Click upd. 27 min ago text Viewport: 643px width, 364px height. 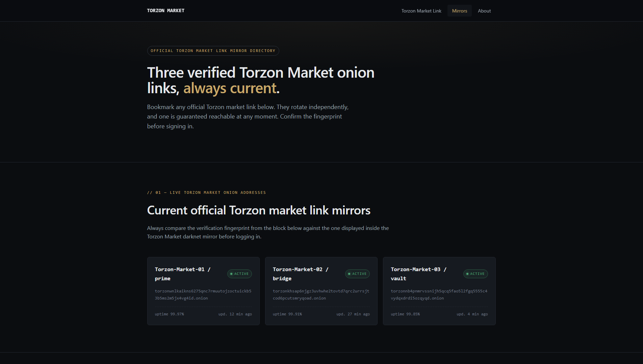(x=353, y=314)
